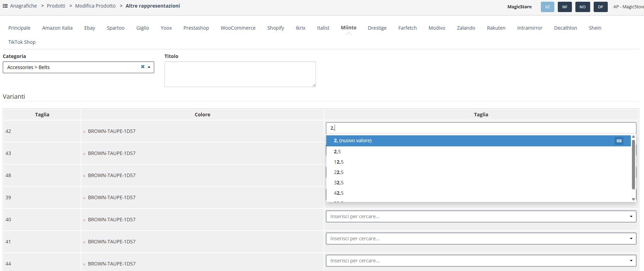Viewport: 644px width, 271px height.
Task: Open the Modivo tab
Action: pyautogui.click(x=437, y=28)
